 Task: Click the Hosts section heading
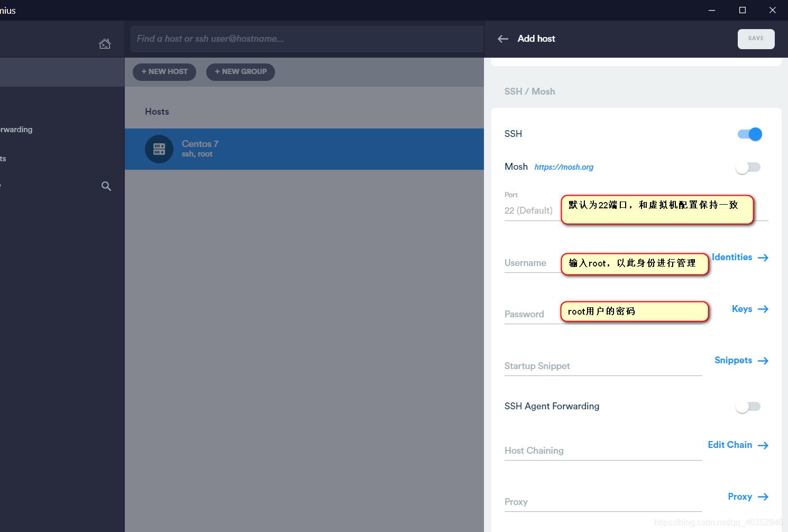coord(157,112)
